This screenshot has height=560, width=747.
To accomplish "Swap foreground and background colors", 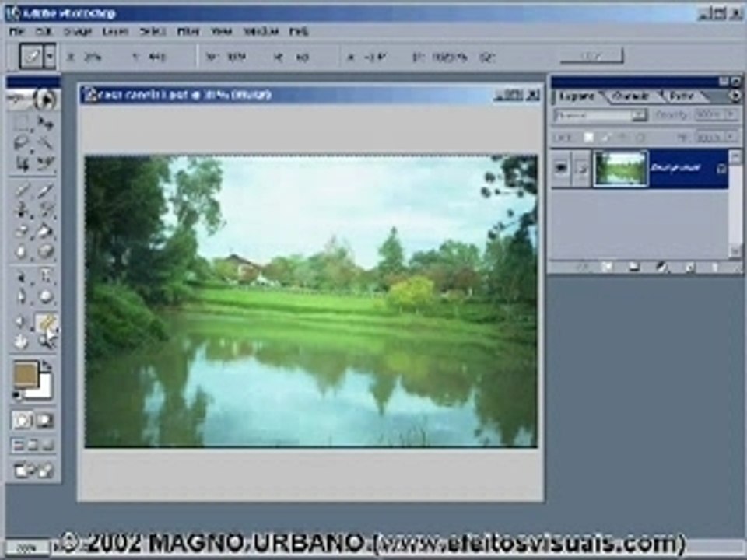I will [47, 366].
